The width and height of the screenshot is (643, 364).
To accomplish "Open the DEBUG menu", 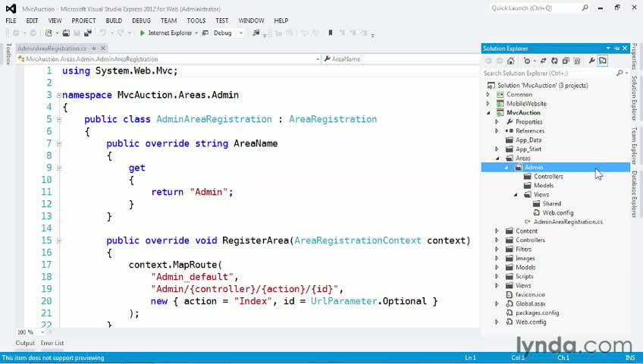I will tap(142, 20).
